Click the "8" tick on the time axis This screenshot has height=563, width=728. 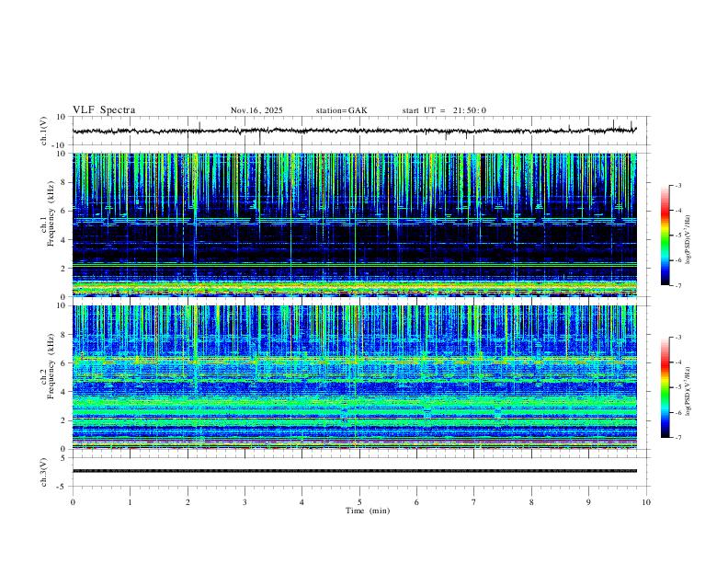531,502
